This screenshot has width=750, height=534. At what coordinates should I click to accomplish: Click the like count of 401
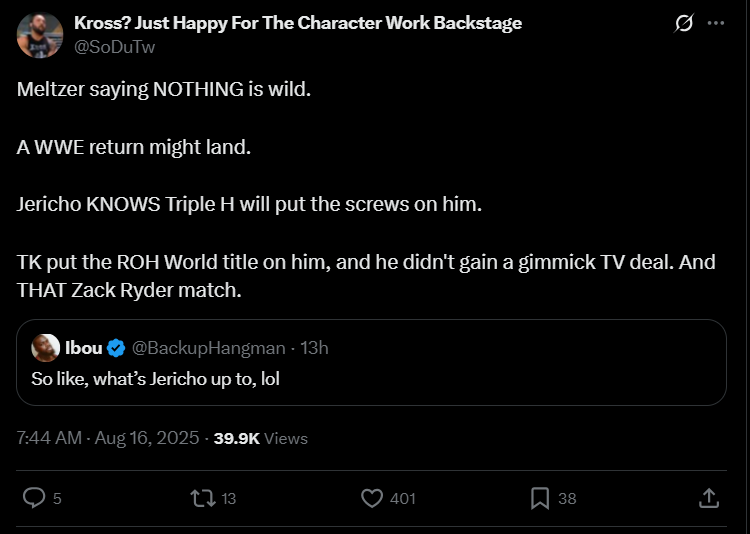403,498
